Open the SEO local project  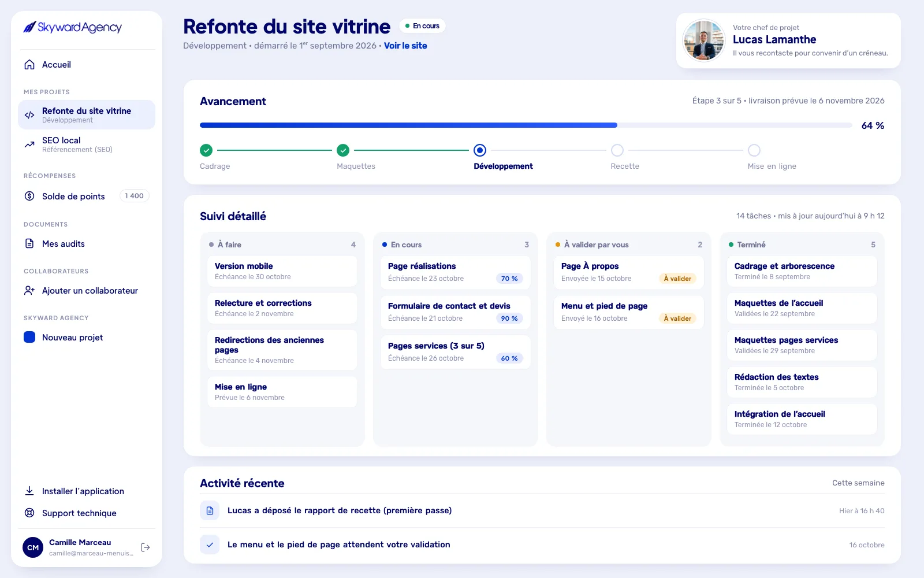click(87, 144)
